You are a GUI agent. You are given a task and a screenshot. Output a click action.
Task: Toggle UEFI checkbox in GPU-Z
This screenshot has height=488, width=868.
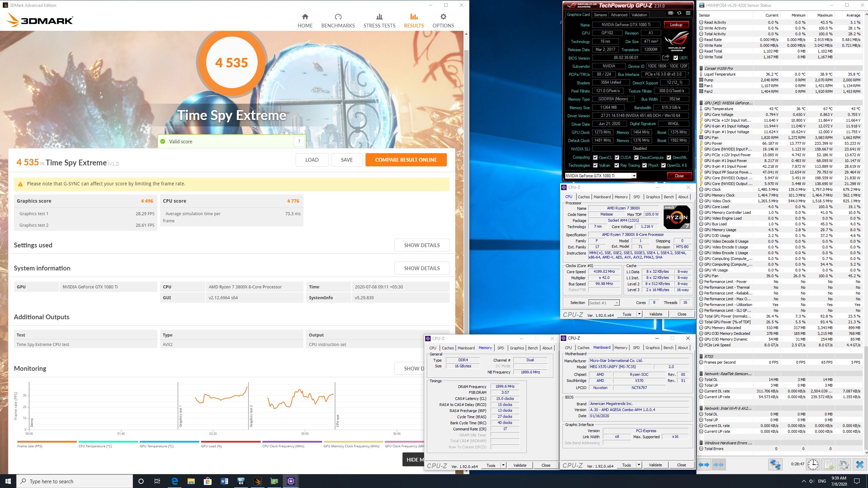coord(675,58)
